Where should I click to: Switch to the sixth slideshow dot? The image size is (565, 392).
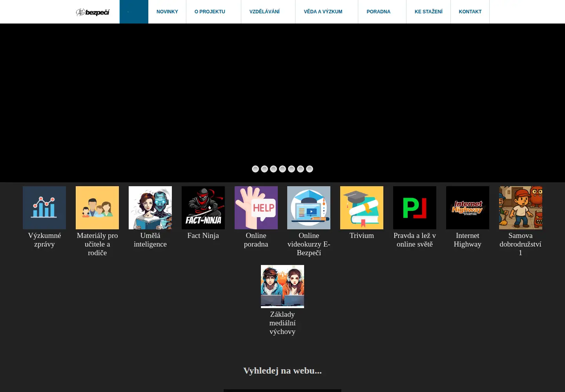click(301, 169)
